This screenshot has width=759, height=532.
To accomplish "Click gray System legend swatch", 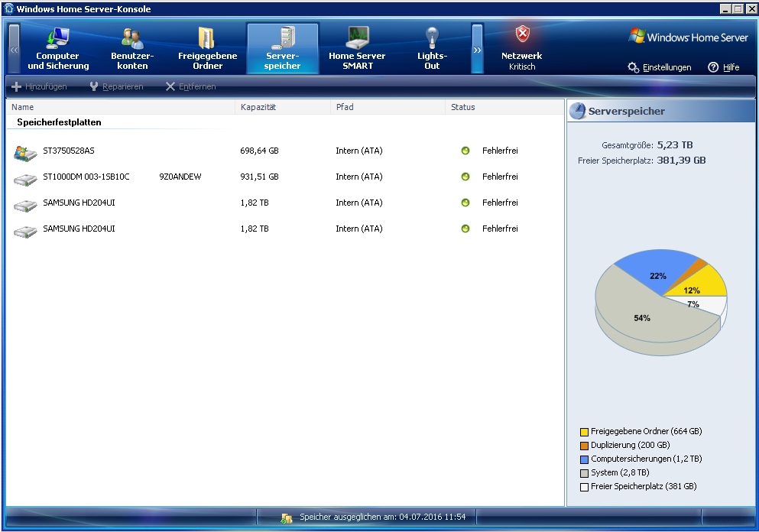I will (584, 473).
